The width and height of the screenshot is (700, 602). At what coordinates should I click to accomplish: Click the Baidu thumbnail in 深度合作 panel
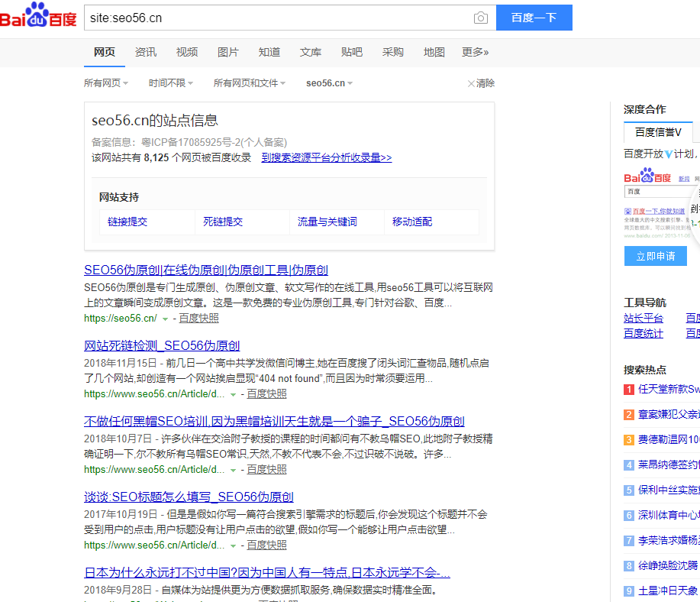662,203
